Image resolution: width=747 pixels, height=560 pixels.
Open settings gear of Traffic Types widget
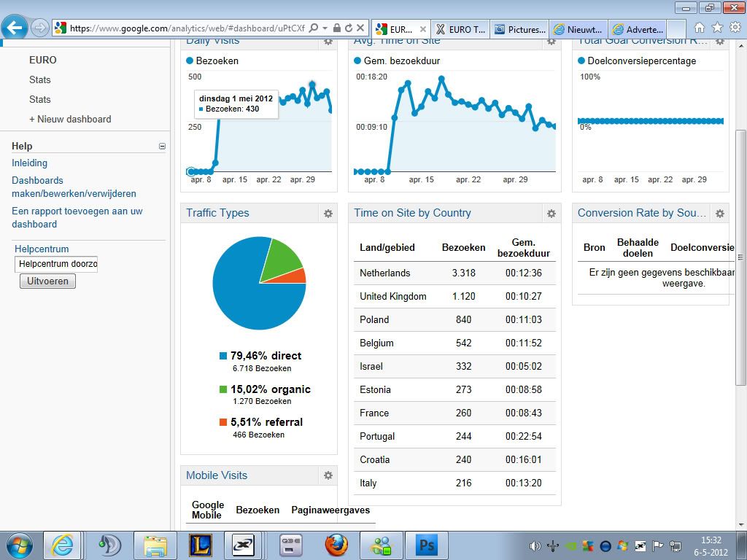click(328, 214)
